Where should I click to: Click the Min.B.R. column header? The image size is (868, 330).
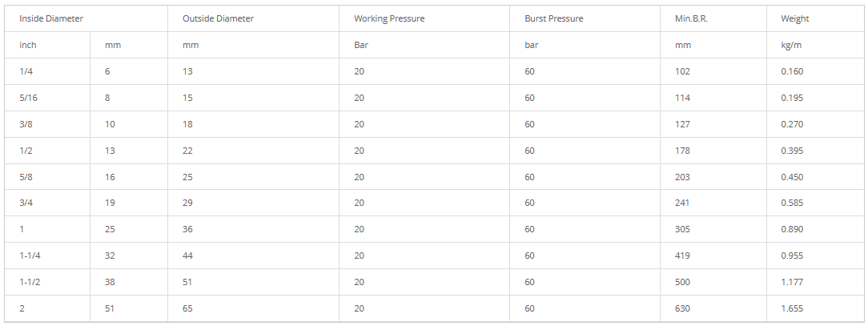point(685,18)
